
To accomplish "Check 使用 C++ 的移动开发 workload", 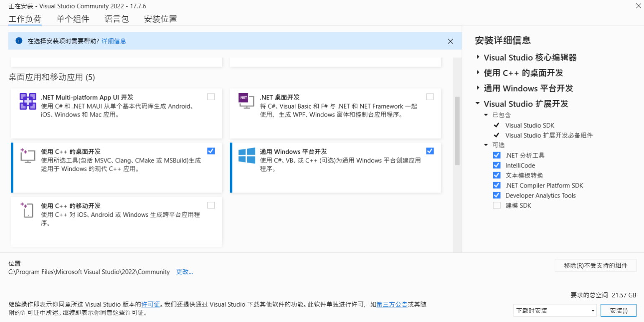I will [211, 205].
